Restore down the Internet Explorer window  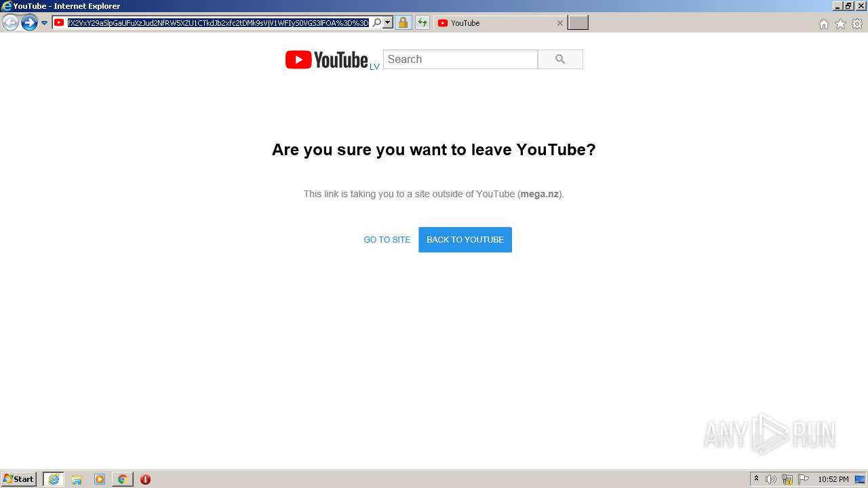[x=848, y=6]
